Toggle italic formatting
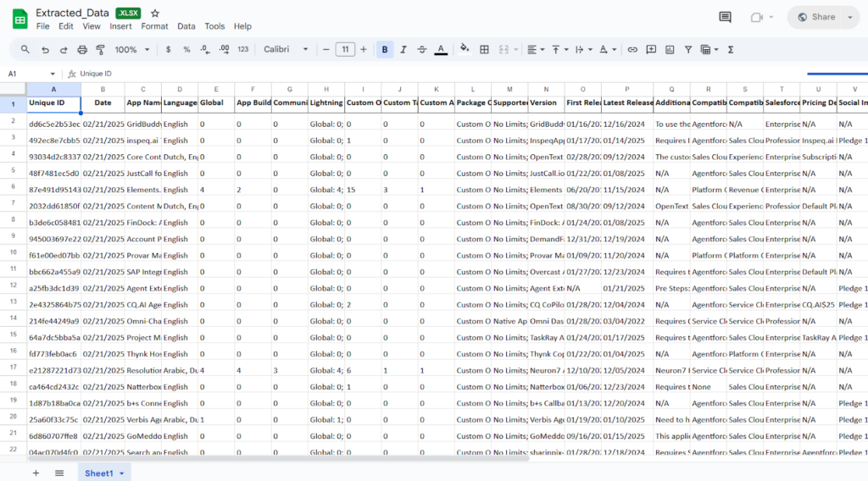Image resolution: width=868 pixels, height=481 pixels. click(403, 50)
